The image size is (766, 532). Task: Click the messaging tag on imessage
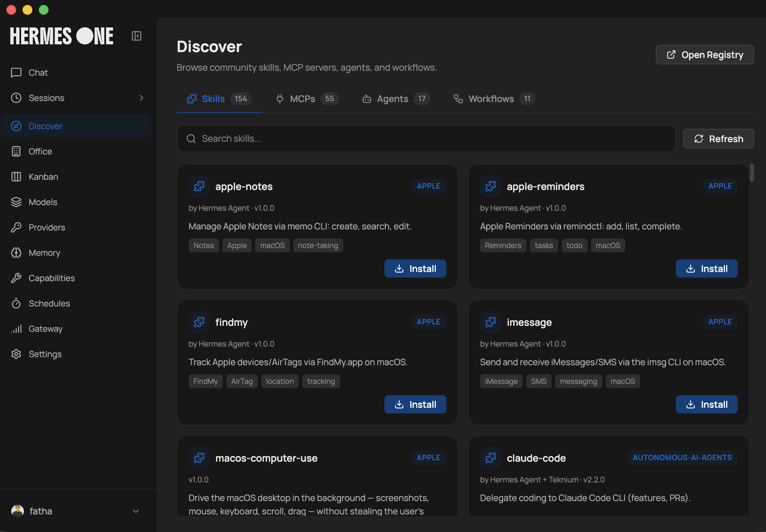point(578,381)
